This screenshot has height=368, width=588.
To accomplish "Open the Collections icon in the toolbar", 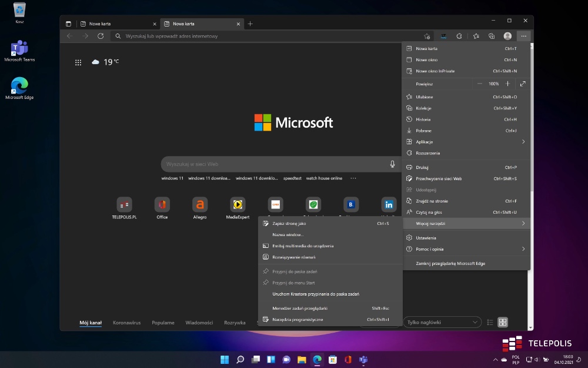I will coord(492,36).
